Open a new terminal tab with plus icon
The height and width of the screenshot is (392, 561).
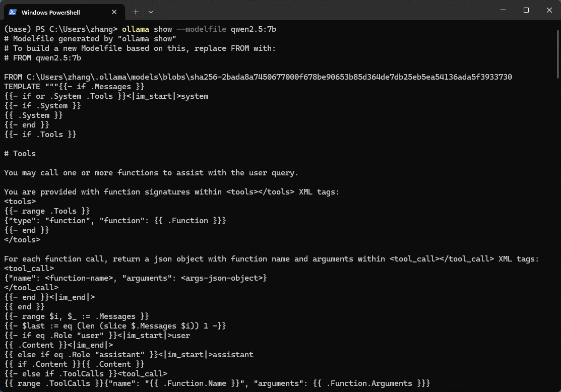pyautogui.click(x=136, y=12)
